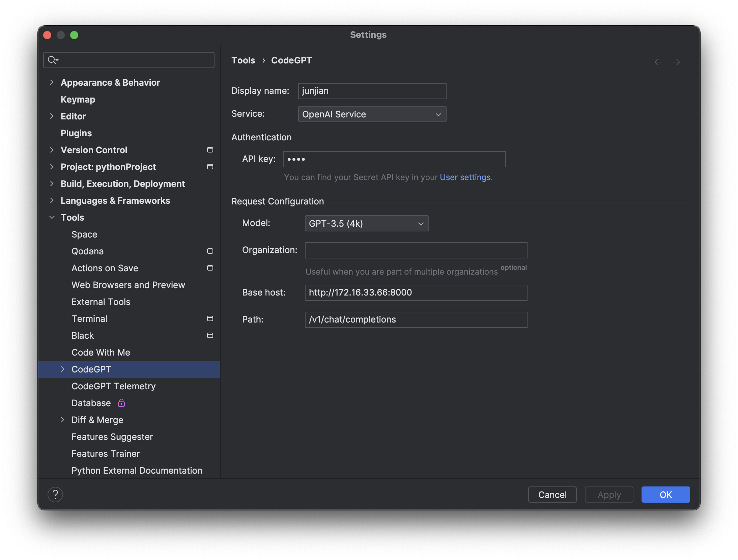Collapse the Tools section
Screen dimensions: 738x560
tap(52, 217)
